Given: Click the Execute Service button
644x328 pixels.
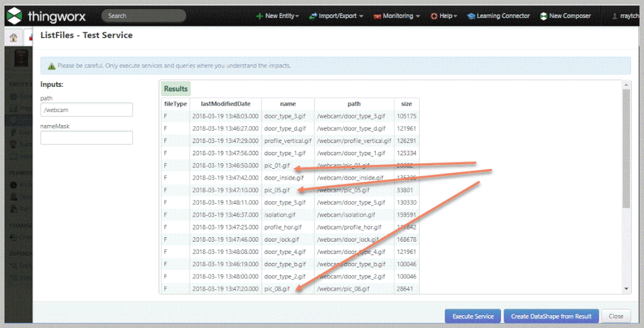Looking at the screenshot, I should pyautogui.click(x=473, y=316).
